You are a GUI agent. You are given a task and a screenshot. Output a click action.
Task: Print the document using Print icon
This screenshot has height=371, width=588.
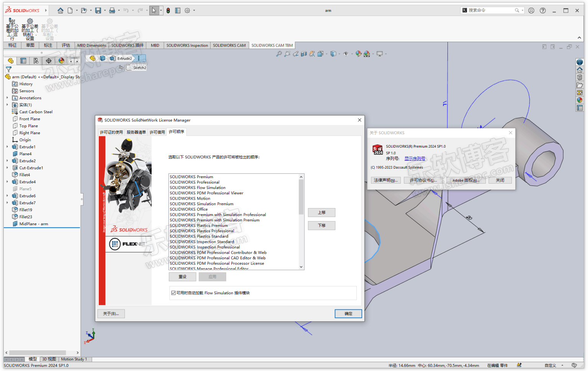tap(112, 11)
